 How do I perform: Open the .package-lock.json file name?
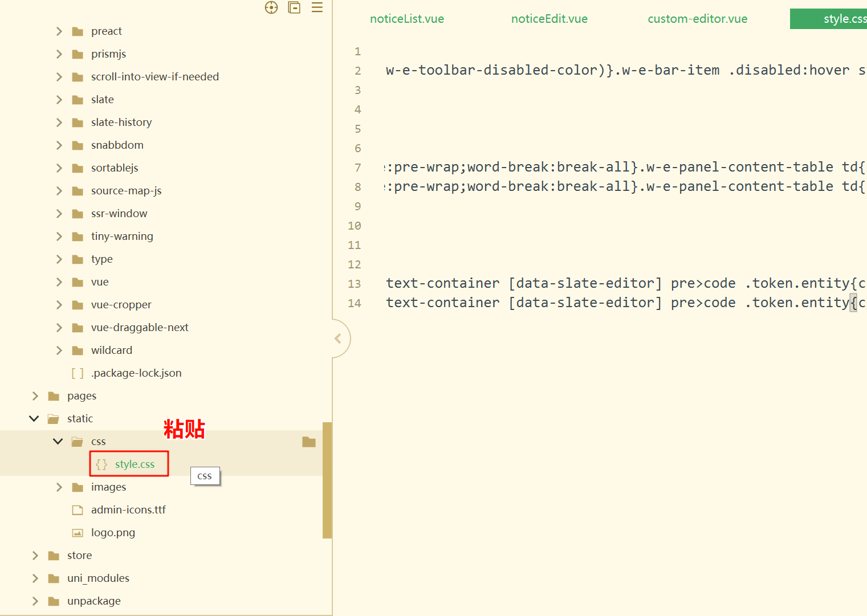137,373
